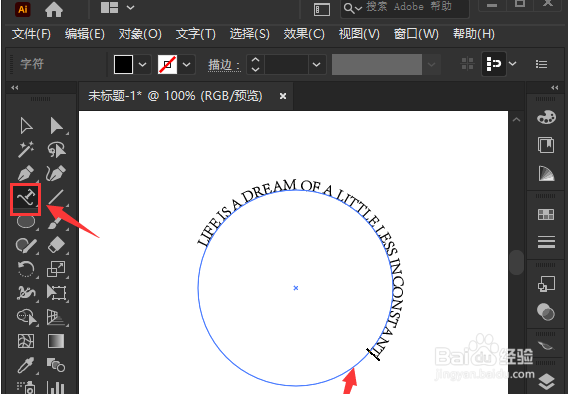This screenshot has width=568, height=394.
Task: Select the Perspective Grid tool
Action: pyautogui.click(x=56, y=317)
